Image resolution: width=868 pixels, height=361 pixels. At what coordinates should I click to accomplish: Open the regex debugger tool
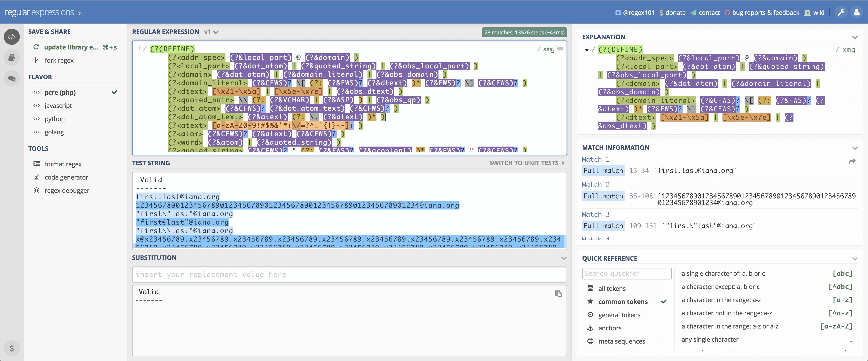click(67, 191)
